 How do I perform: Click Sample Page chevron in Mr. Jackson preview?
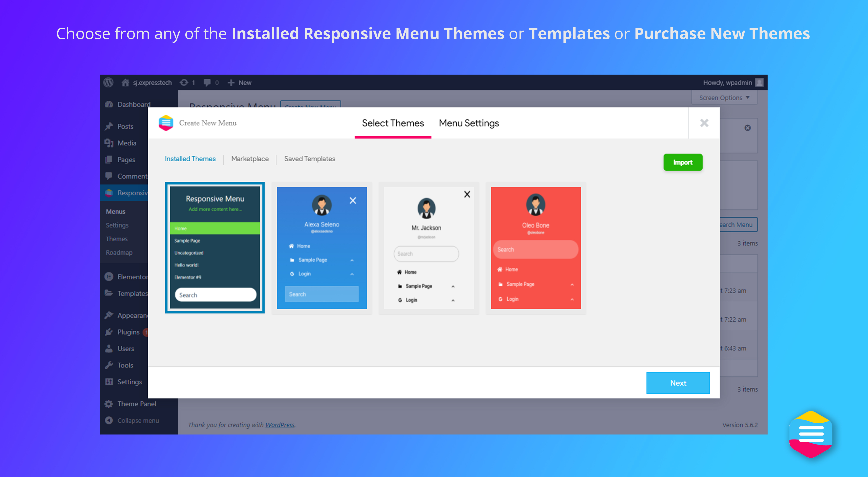pyautogui.click(x=453, y=286)
